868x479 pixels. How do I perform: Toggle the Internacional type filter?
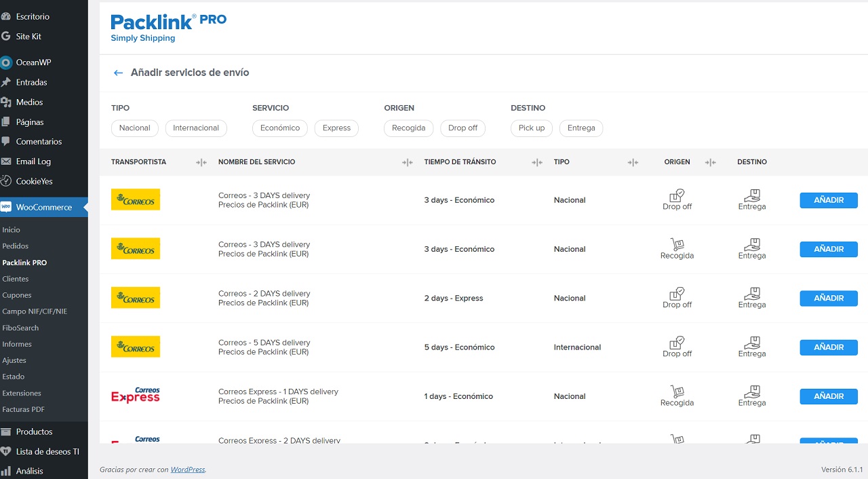196,128
